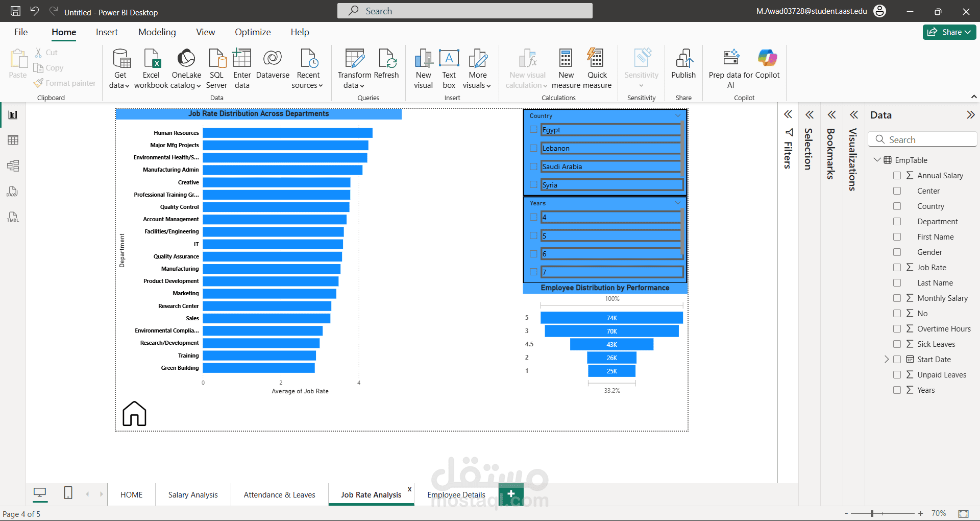This screenshot has height=521, width=980.
Task: Expand the Start Date field hierarchy
Action: pyautogui.click(x=887, y=360)
